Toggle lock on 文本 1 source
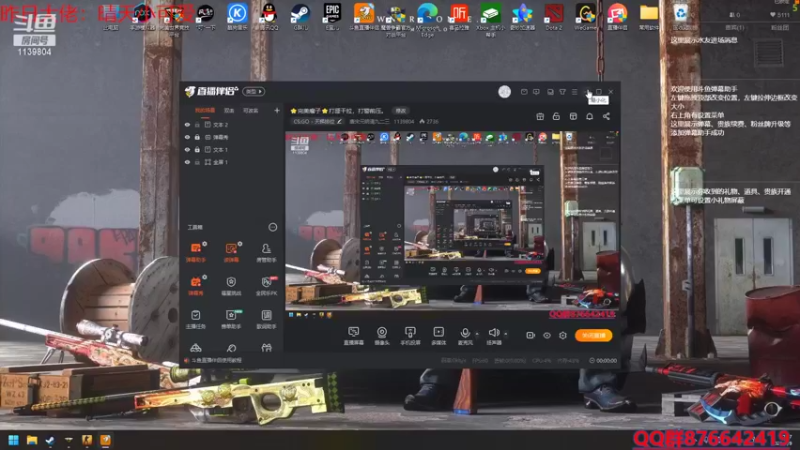The width and height of the screenshot is (800, 450). [197, 149]
